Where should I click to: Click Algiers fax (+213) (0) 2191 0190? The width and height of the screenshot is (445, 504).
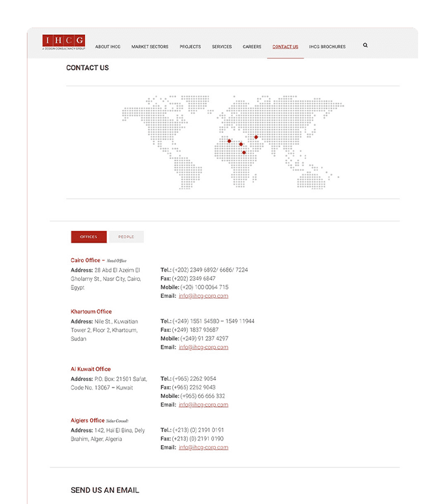pyautogui.click(x=198, y=439)
